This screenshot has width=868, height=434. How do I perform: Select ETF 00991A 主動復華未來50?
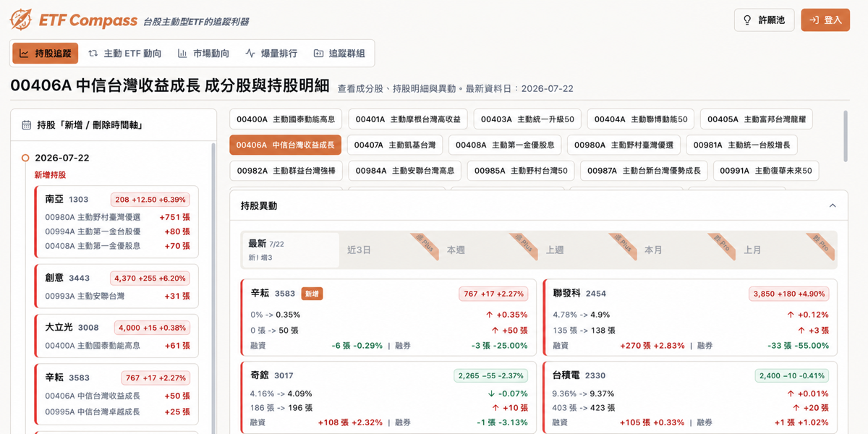767,171
